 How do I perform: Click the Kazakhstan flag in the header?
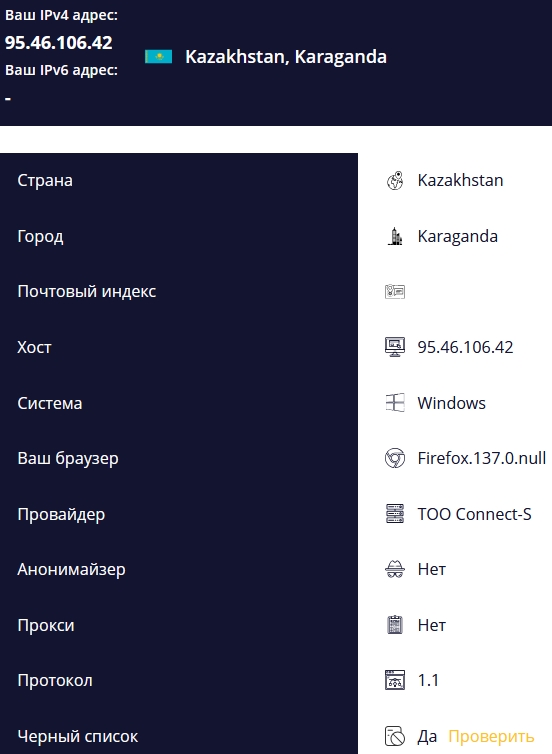[158, 57]
